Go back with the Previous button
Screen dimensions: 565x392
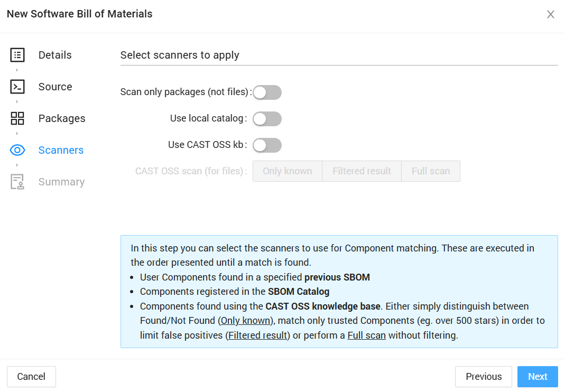pos(484,377)
